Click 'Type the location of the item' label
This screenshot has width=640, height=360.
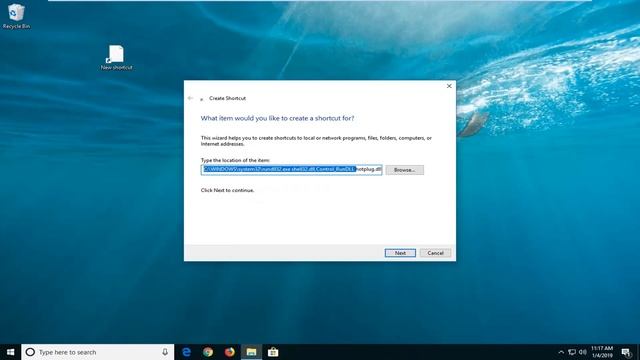pyautogui.click(x=235, y=160)
